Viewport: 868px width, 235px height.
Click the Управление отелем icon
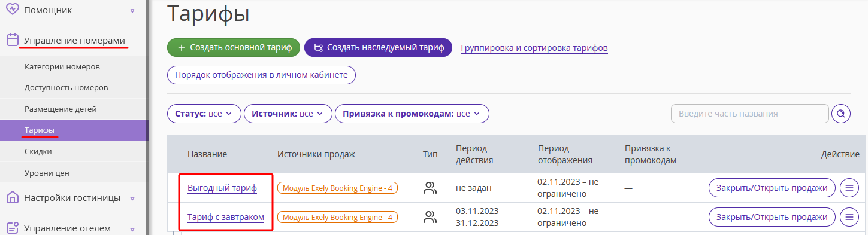(x=12, y=228)
